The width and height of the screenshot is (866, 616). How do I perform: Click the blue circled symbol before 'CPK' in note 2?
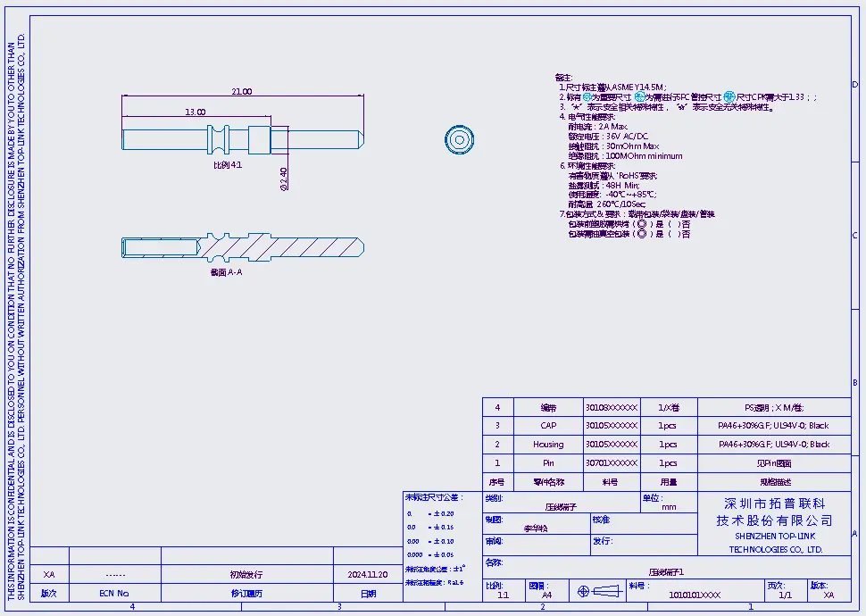[729, 97]
